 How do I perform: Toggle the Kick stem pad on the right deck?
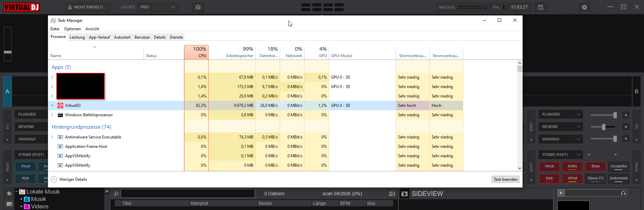click(x=549, y=179)
